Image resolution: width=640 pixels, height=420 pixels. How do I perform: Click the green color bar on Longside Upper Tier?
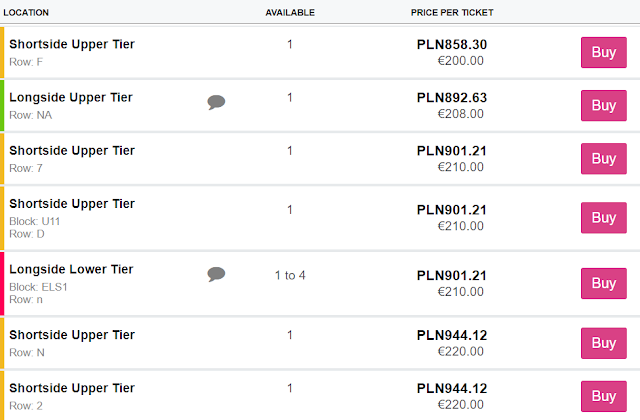pyautogui.click(x=3, y=105)
